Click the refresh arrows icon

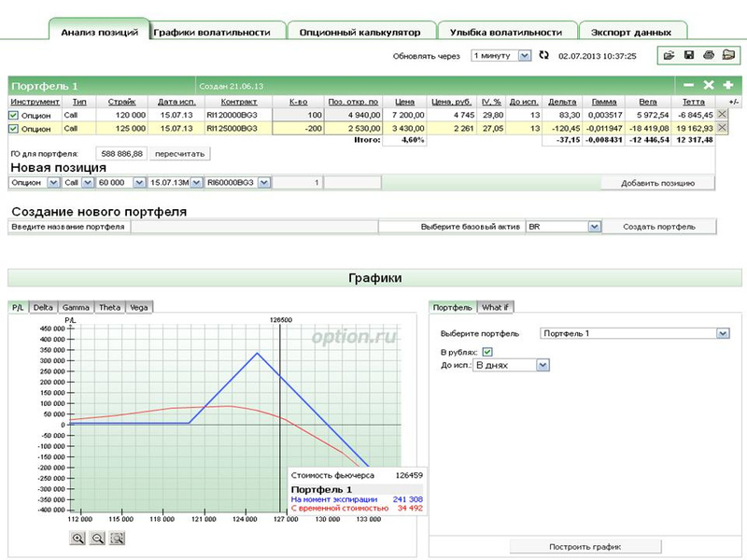545,56
